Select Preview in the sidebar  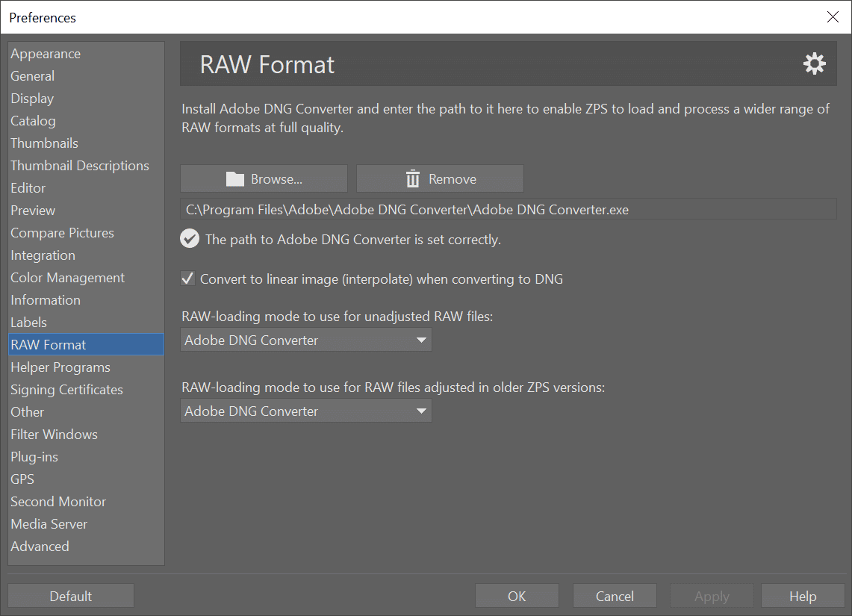tap(86, 211)
